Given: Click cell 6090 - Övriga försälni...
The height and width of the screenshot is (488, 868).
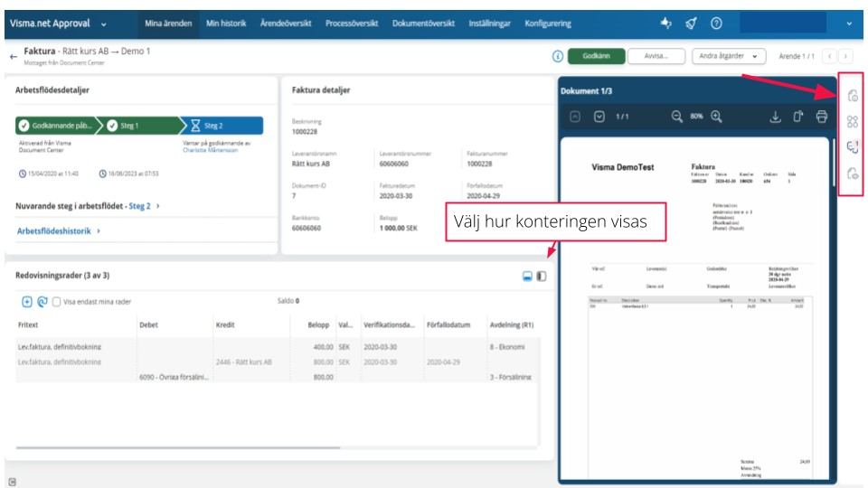Looking at the screenshot, I should 174,377.
